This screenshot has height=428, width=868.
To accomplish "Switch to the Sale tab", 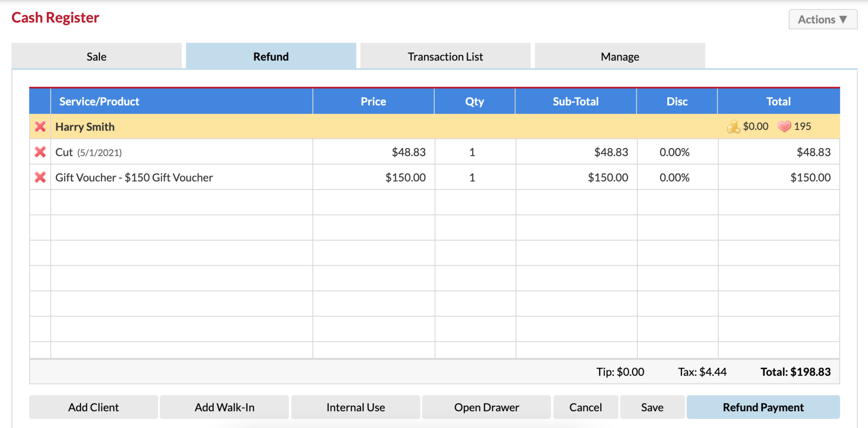I will coord(96,56).
